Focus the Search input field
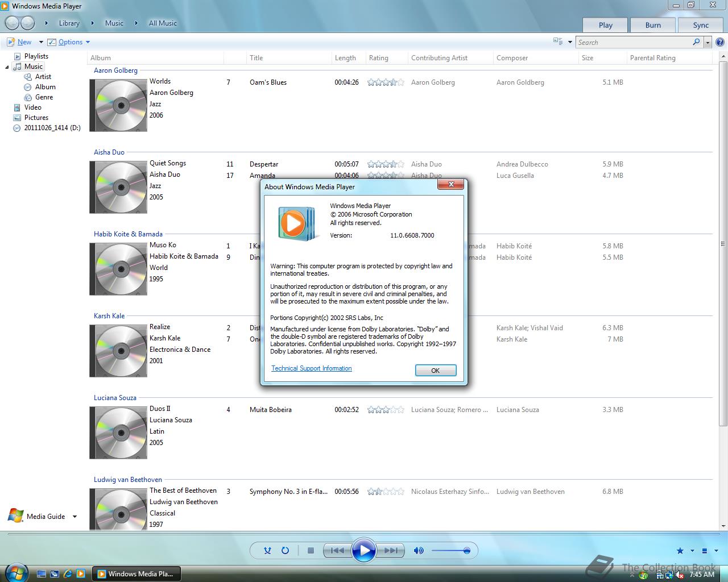The height and width of the screenshot is (582, 728). click(x=633, y=42)
